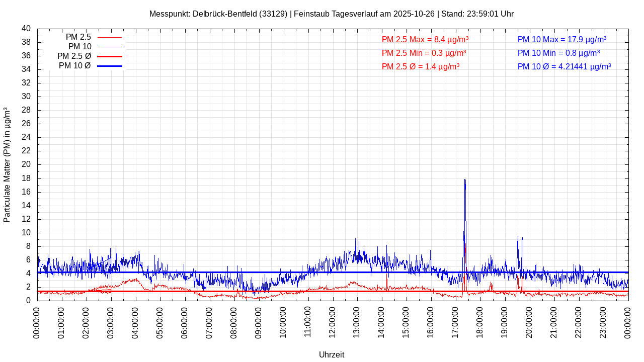Click the PM 10 Ø = 4.21441 text
The height and width of the screenshot is (362, 644).
tap(564, 66)
